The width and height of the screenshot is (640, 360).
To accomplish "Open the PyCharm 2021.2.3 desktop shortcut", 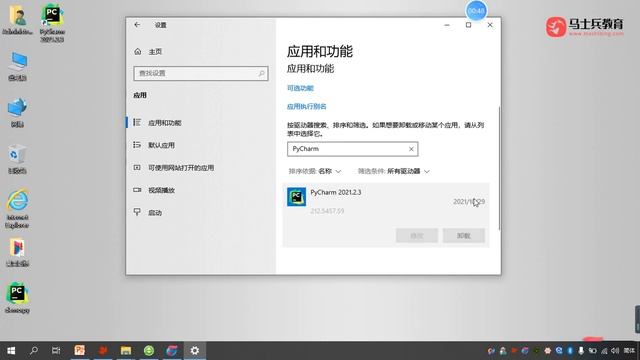I will (x=52, y=23).
